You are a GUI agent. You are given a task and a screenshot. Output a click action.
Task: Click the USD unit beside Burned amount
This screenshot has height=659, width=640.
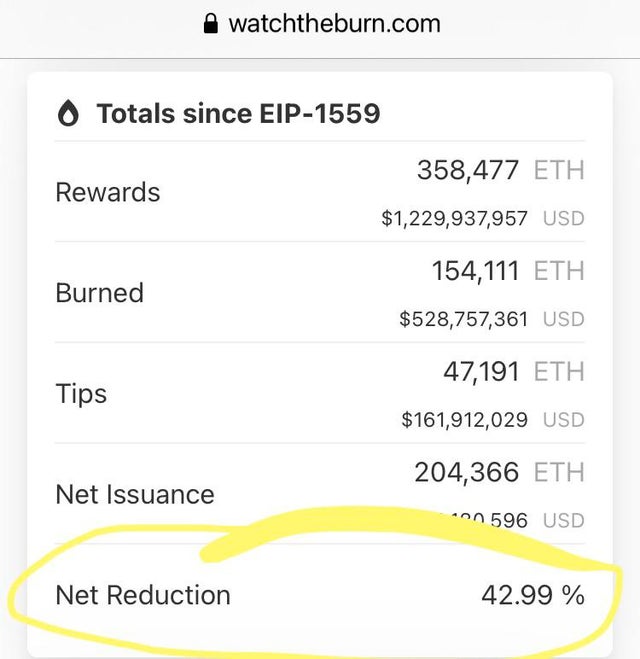click(564, 319)
